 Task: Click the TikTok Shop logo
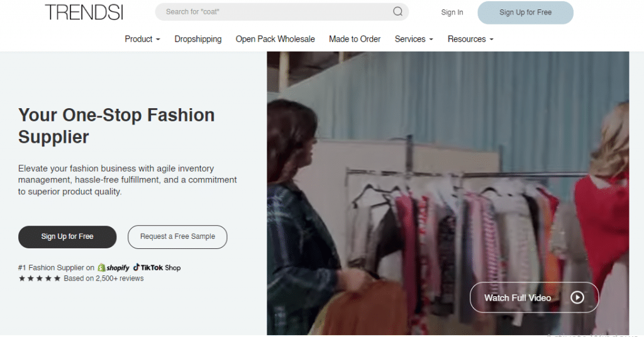[157, 268]
